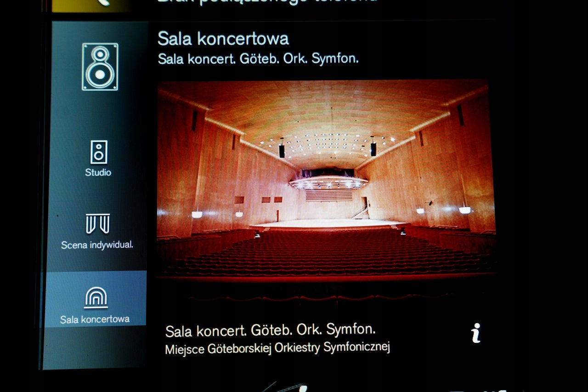
Task: Tap the concert hall photo
Action: 326,179
